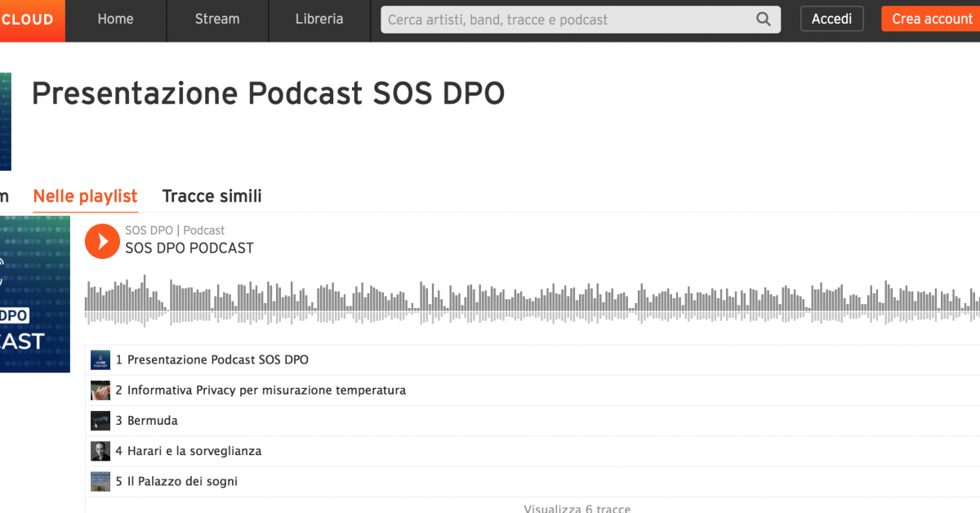This screenshot has height=513, width=980.
Task: Click the search magnifier icon
Action: pyautogui.click(x=764, y=20)
